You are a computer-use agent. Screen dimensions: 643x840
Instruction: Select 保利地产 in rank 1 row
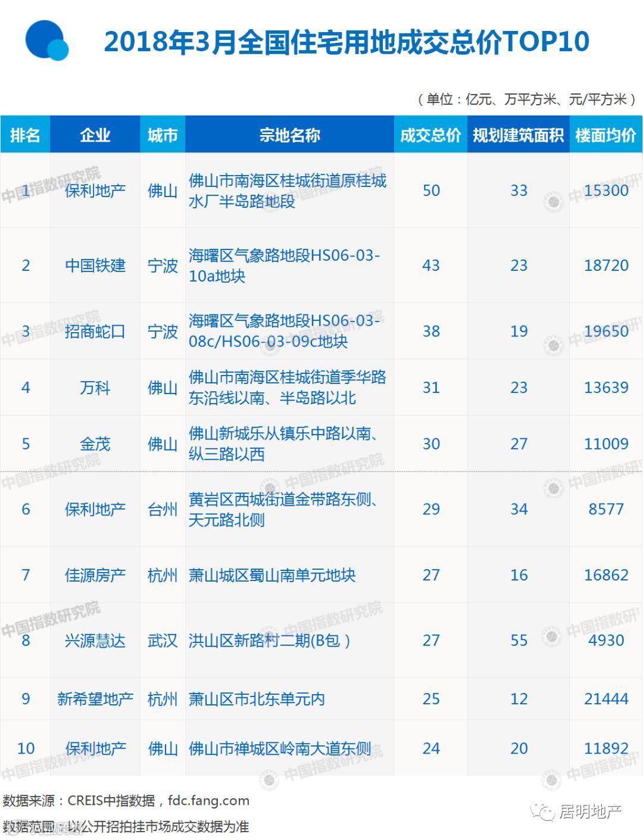[x=95, y=191]
